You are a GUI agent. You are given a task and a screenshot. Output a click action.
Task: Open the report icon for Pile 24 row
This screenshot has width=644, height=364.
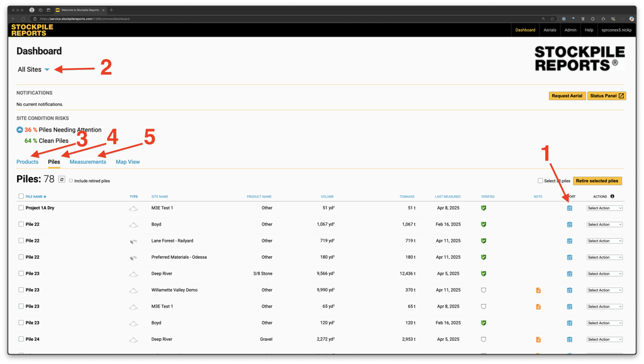[569, 339]
